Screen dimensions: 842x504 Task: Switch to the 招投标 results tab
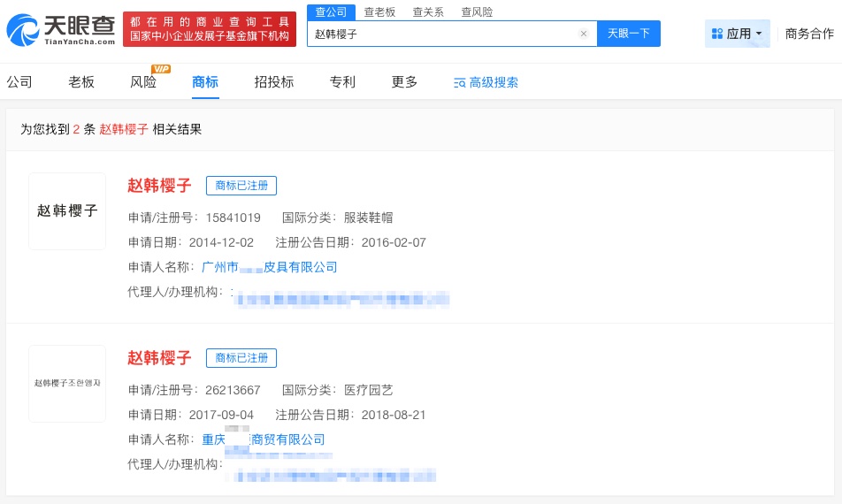click(274, 82)
